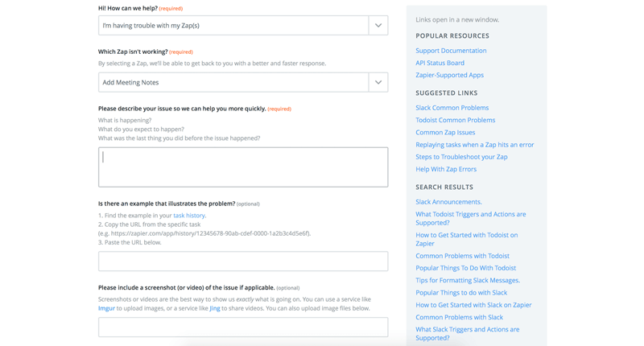Open the task history link
The height and width of the screenshot is (346, 644).
[x=189, y=216]
